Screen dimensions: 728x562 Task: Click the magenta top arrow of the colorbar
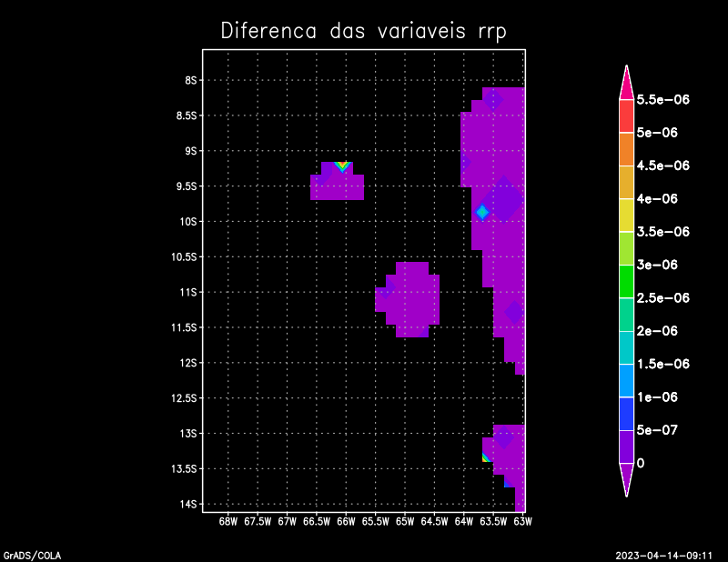[x=627, y=83]
